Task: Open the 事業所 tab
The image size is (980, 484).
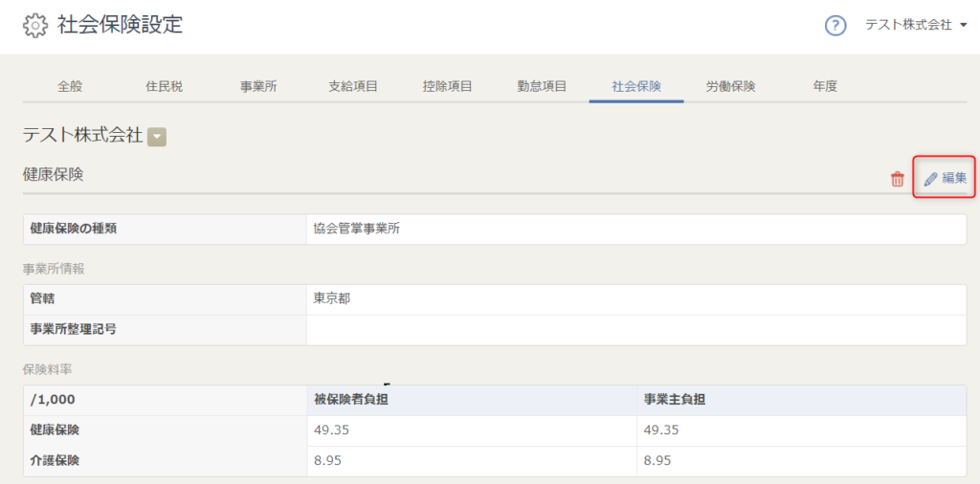Action: [258, 87]
